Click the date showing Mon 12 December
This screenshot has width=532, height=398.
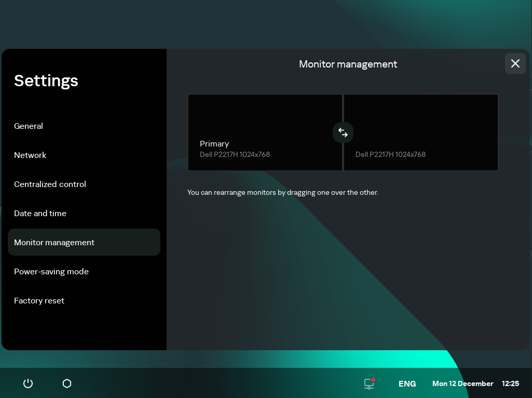pyautogui.click(x=462, y=383)
